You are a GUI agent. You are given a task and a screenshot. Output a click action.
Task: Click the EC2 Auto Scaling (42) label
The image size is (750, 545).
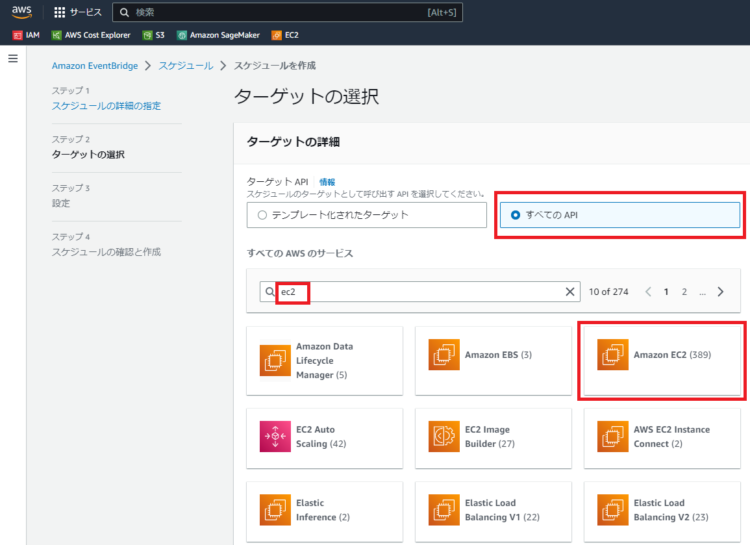(x=321, y=436)
